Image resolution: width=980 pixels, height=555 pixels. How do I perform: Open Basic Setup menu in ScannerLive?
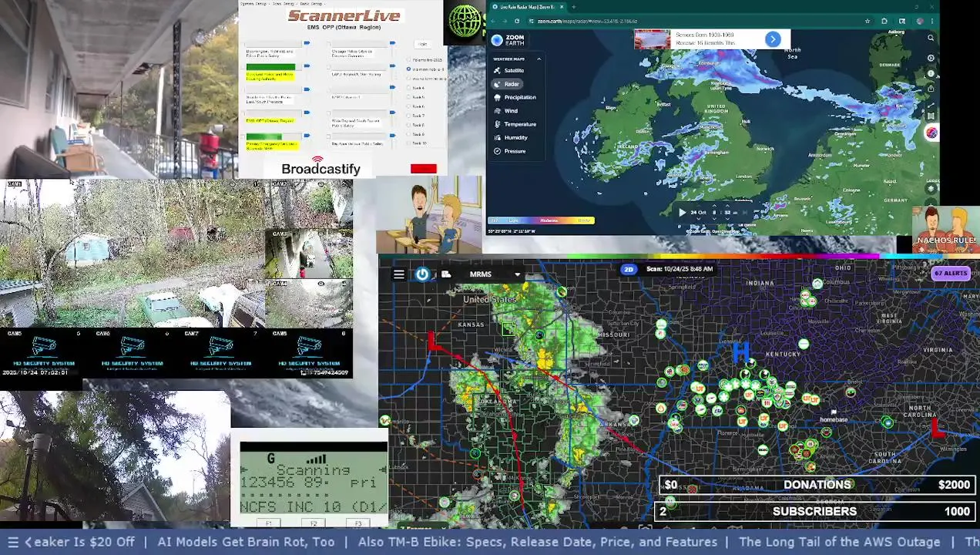pyautogui.click(x=311, y=3)
